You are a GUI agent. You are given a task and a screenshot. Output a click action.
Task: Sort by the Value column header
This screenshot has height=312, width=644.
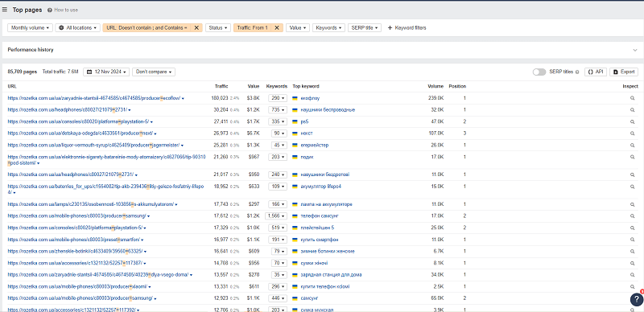(254, 86)
